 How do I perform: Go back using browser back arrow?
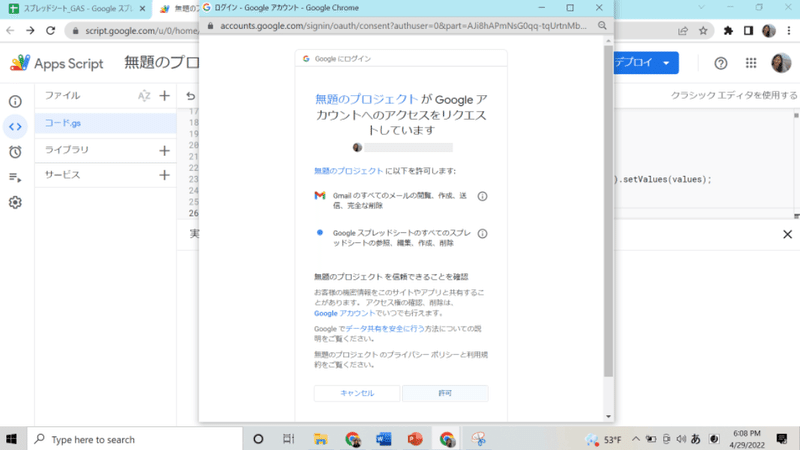[x=10, y=31]
